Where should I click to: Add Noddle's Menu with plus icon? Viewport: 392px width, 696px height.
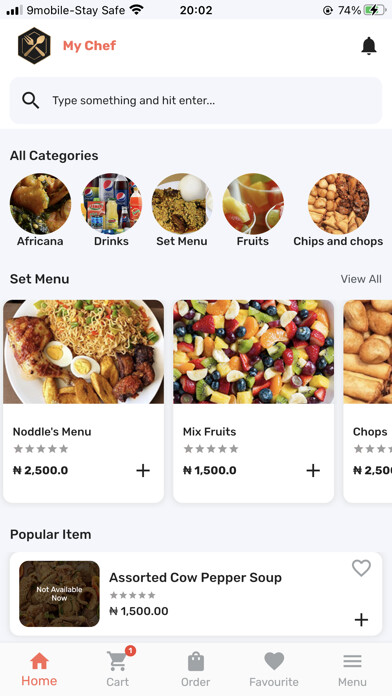click(x=143, y=471)
